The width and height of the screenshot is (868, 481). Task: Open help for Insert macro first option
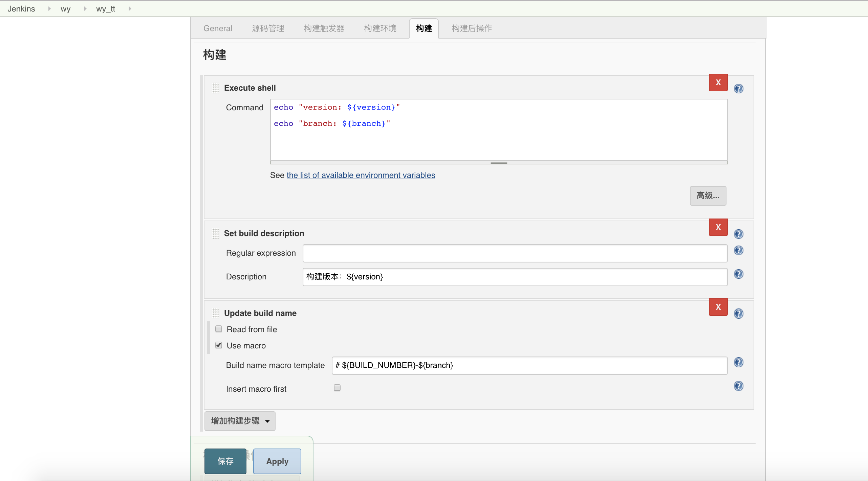point(739,386)
